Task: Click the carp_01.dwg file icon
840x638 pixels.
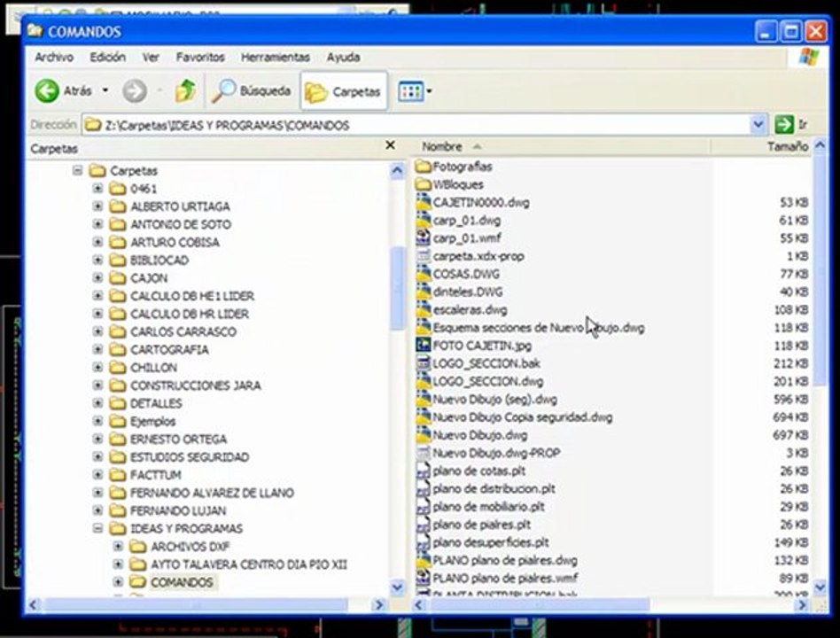Action: tap(424, 220)
